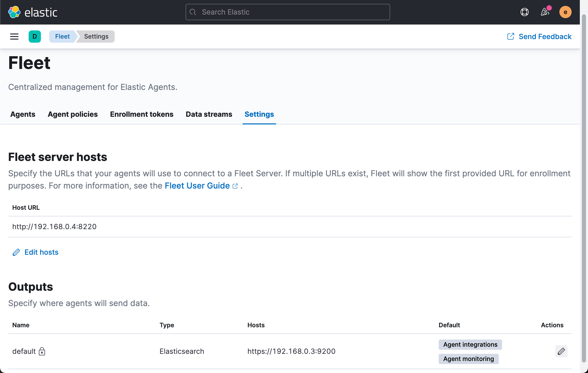Click the Send Feedback external link icon

click(x=511, y=37)
